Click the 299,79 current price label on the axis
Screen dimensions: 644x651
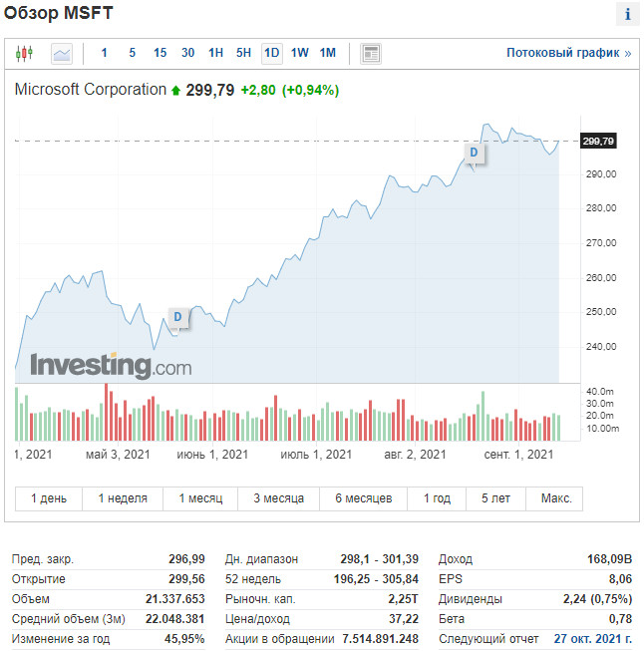click(598, 142)
